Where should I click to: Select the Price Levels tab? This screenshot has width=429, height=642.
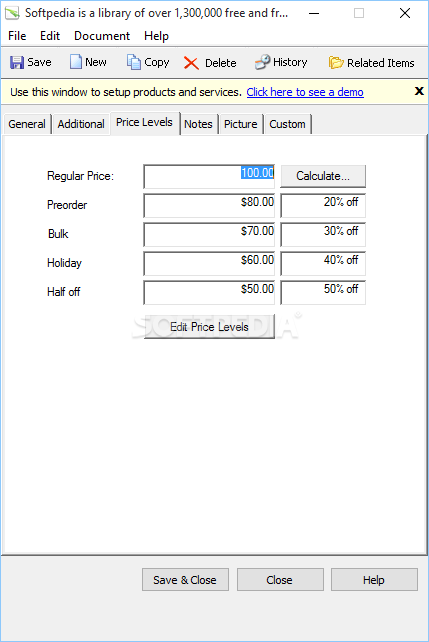coord(145,122)
